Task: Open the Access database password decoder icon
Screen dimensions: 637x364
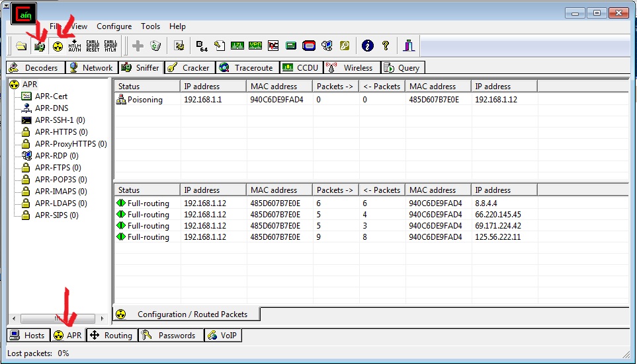Action: click(x=220, y=46)
